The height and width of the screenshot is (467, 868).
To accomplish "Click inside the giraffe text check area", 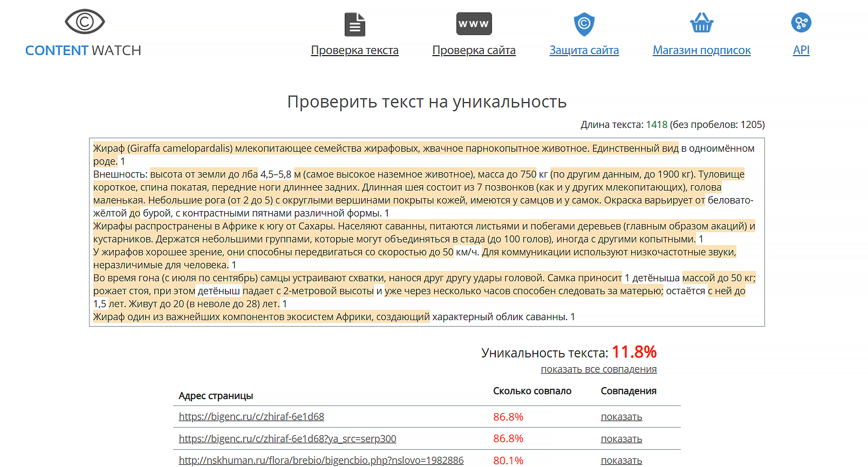I will tap(426, 232).
